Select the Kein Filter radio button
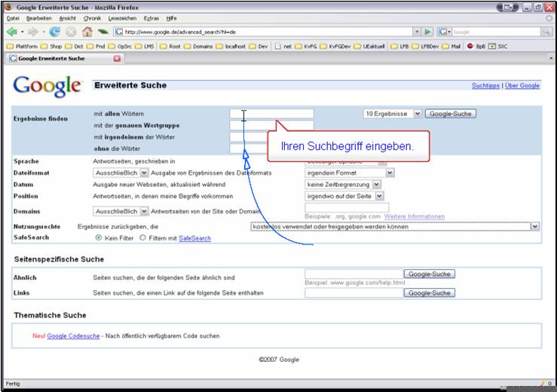The width and height of the screenshot is (557, 392). (x=99, y=237)
